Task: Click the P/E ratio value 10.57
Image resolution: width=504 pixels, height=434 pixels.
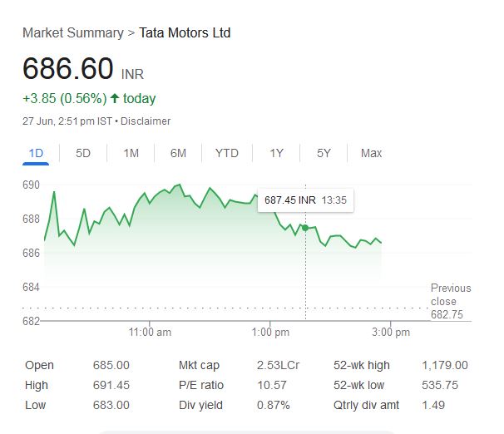Action: tap(272, 385)
